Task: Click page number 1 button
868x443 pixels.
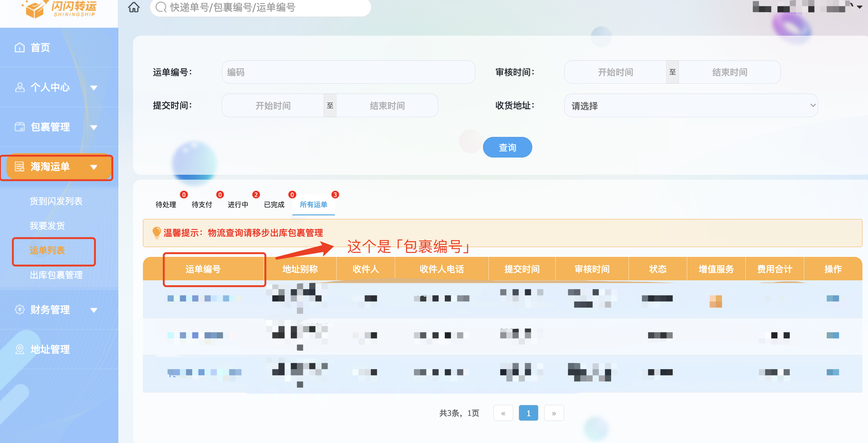Action: click(x=528, y=413)
